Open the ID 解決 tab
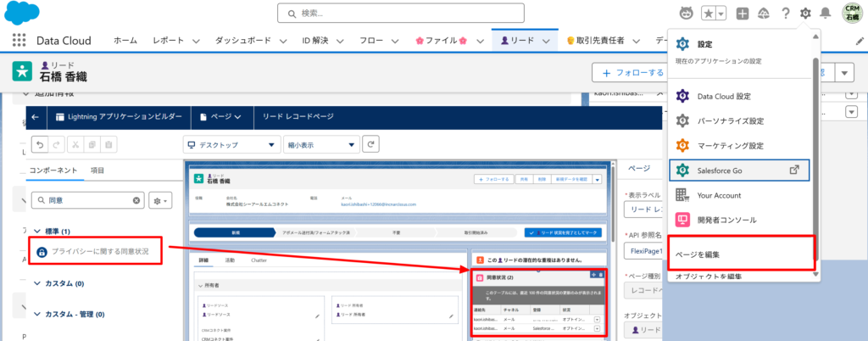This screenshot has height=341, width=868. point(315,41)
